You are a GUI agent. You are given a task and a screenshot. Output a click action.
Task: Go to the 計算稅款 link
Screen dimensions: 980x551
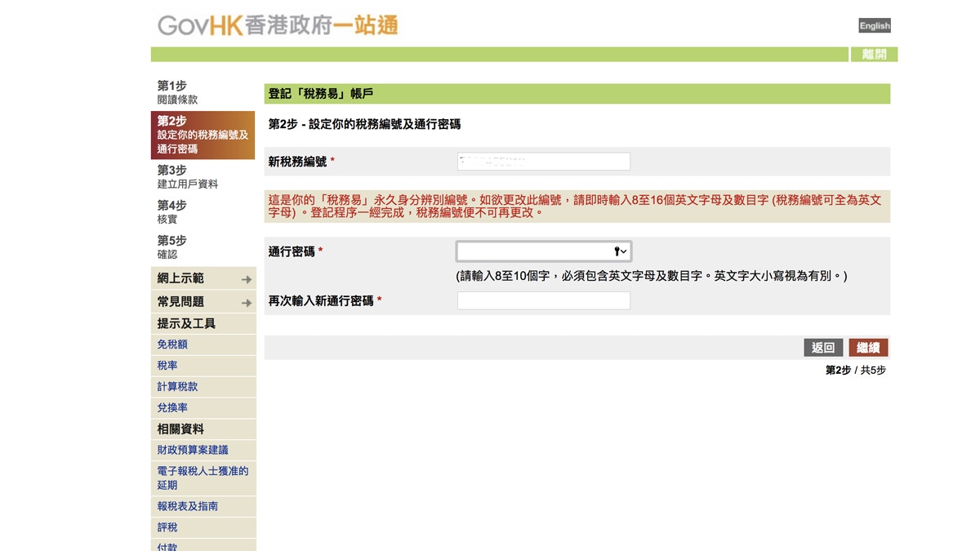pos(177,387)
